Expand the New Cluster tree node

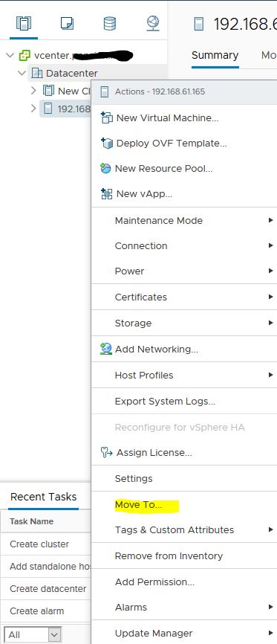click(33, 91)
